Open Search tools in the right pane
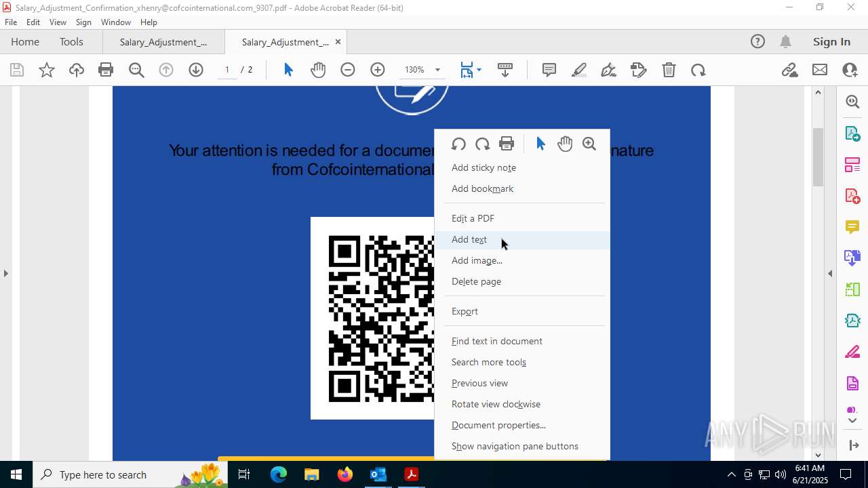Image resolution: width=868 pixels, height=488 pixels. (x=852, y=102)
